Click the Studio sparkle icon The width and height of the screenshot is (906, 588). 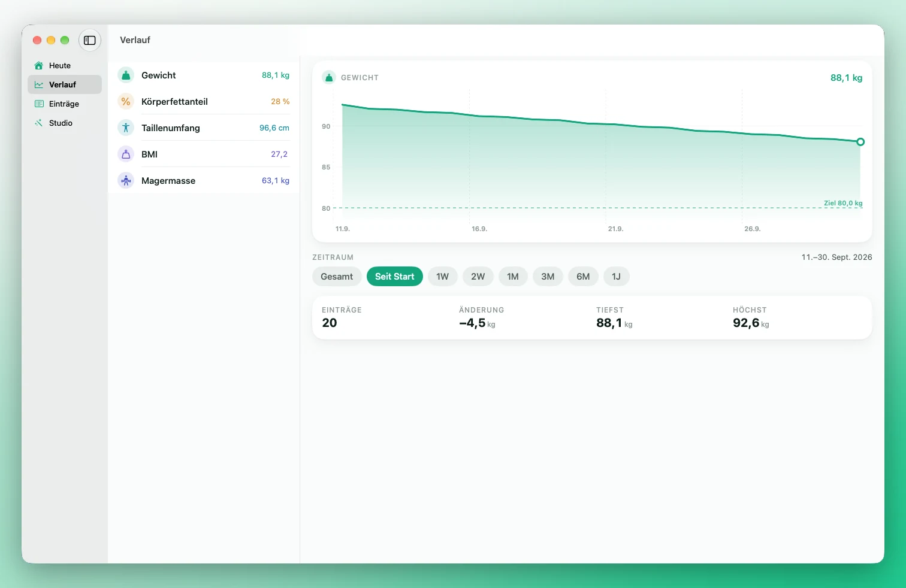(x=39, y=123)
